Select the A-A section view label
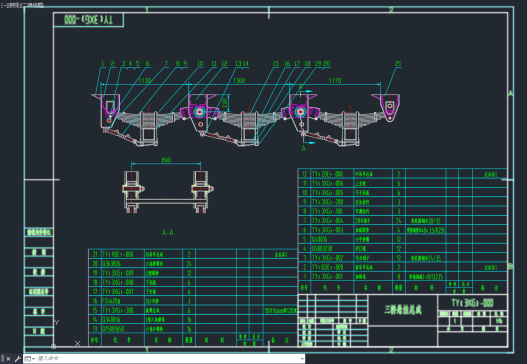The width and height of the screenshot is (527, 364). pos(167,233)
